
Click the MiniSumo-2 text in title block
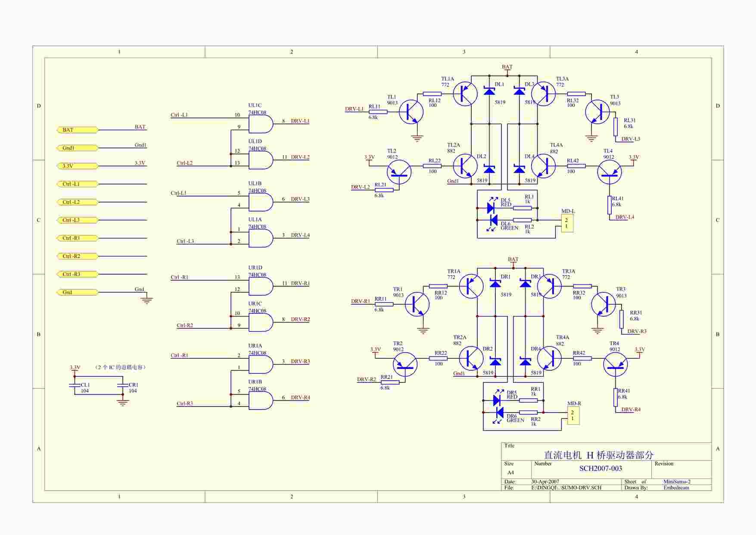(677, 482)
